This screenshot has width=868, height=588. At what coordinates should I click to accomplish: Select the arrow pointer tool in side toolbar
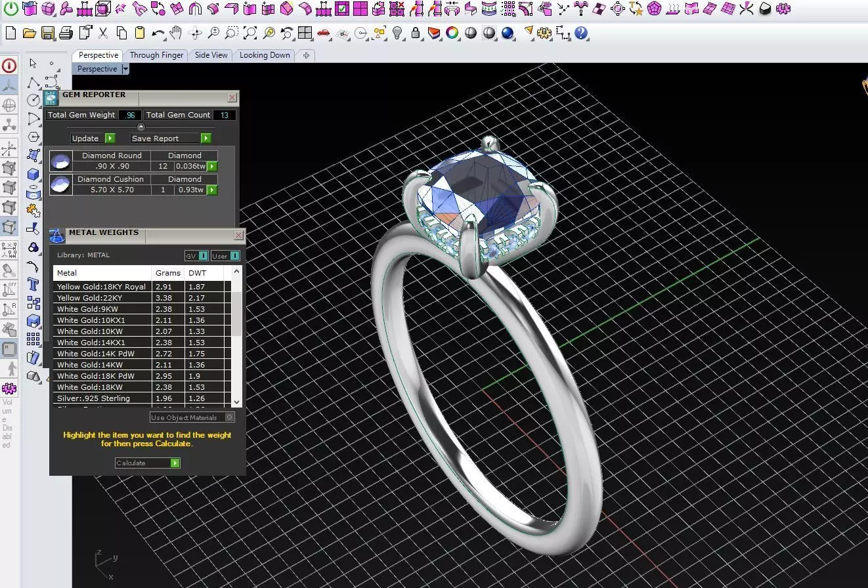(x=33, y=64)
